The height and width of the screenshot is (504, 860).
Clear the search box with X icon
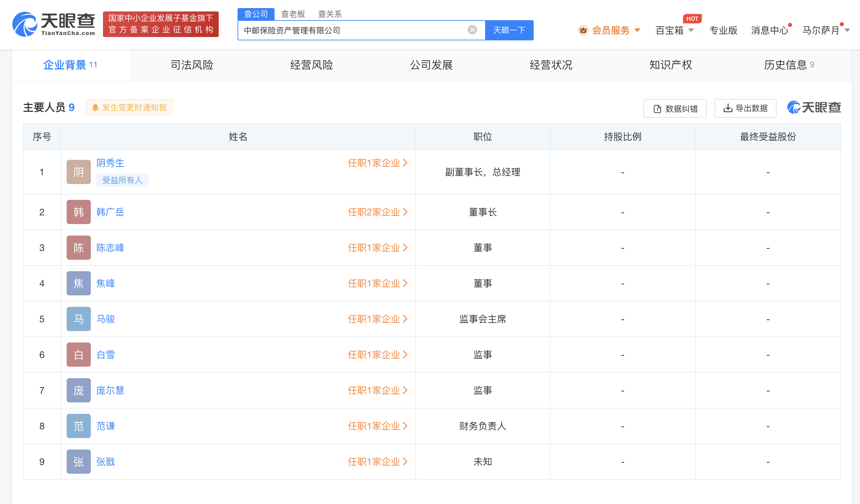tap(472, 30)
